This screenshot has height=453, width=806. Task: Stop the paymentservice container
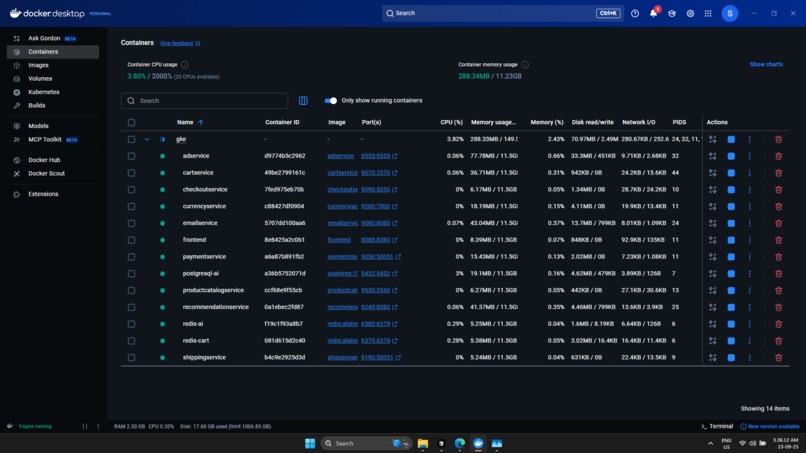[x=731, y=257]
